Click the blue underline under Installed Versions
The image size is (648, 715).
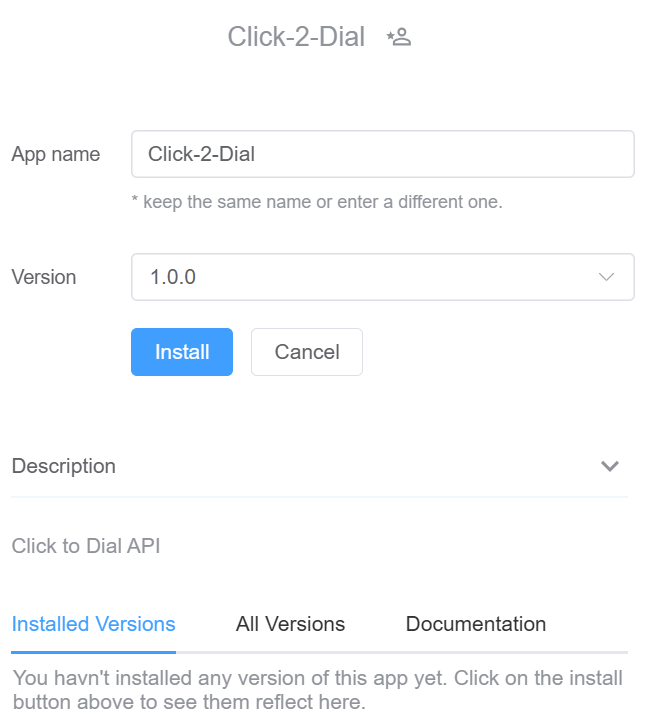click(94, 652)
